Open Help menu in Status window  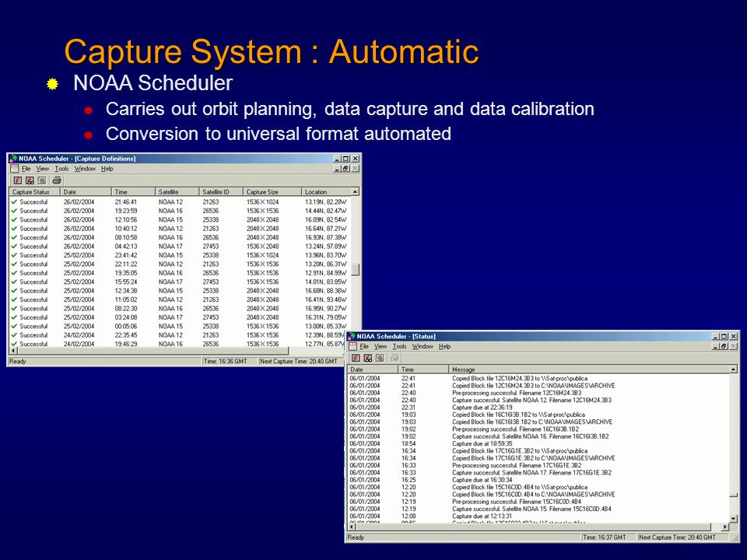coord(444,346)
